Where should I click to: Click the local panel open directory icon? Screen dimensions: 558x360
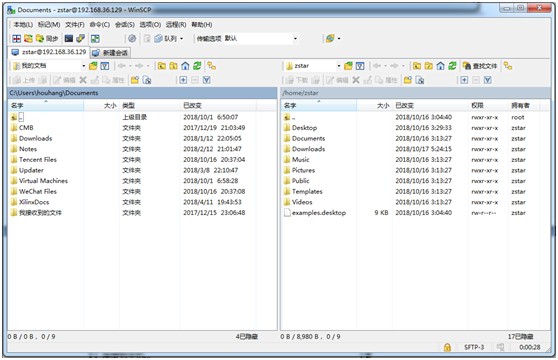93,66
